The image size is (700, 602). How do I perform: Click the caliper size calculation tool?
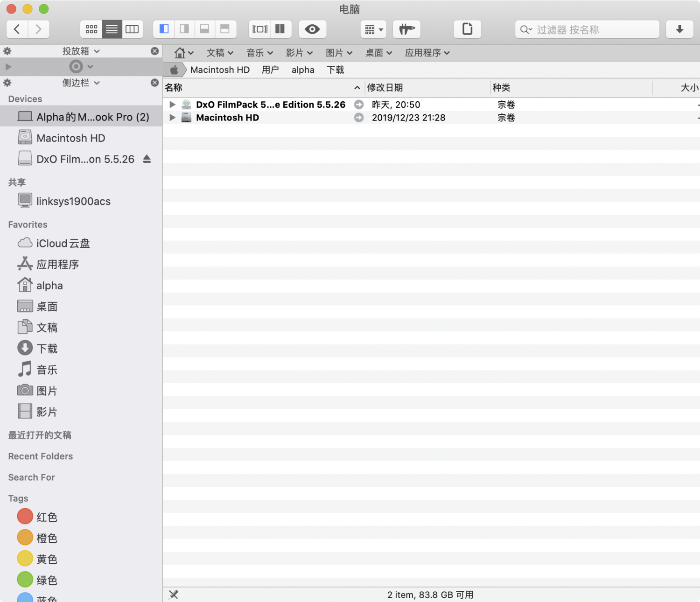pyautogui.click(x=407, y=29)
